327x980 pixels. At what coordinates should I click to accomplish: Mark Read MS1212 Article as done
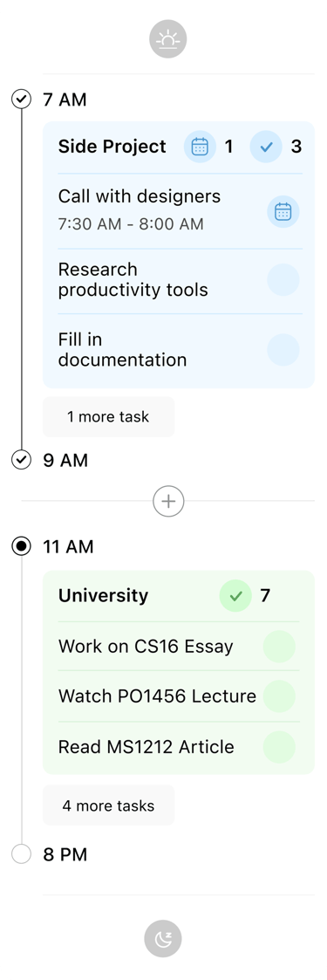point(279,747)
